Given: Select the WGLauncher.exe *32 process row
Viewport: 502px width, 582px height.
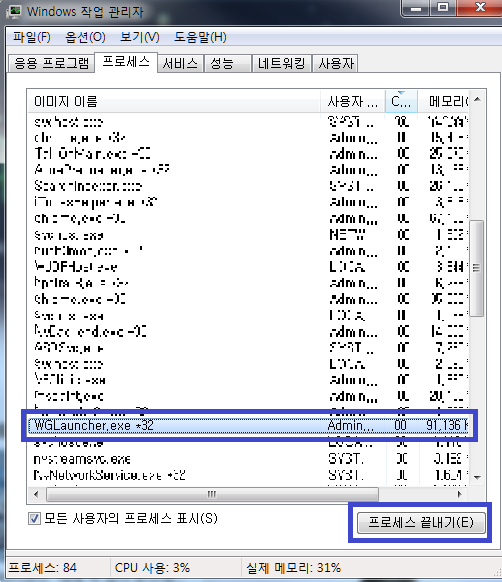Looking at the screenshot, I should pos(248,425).
